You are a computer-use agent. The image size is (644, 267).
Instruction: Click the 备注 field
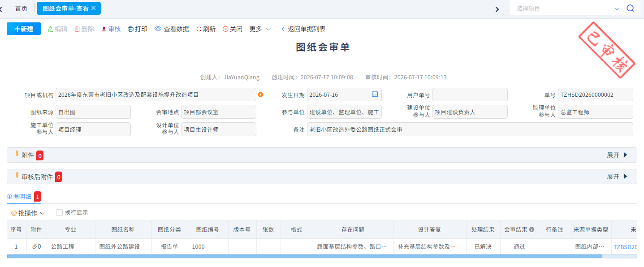pyautogui.click(x=470, y=129)
